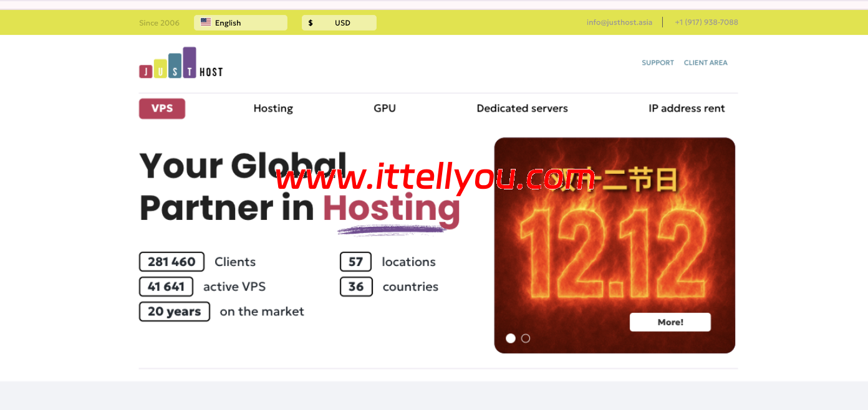Click the US flag icon
This screenshot has width=868, height=410.
[206, 22]
